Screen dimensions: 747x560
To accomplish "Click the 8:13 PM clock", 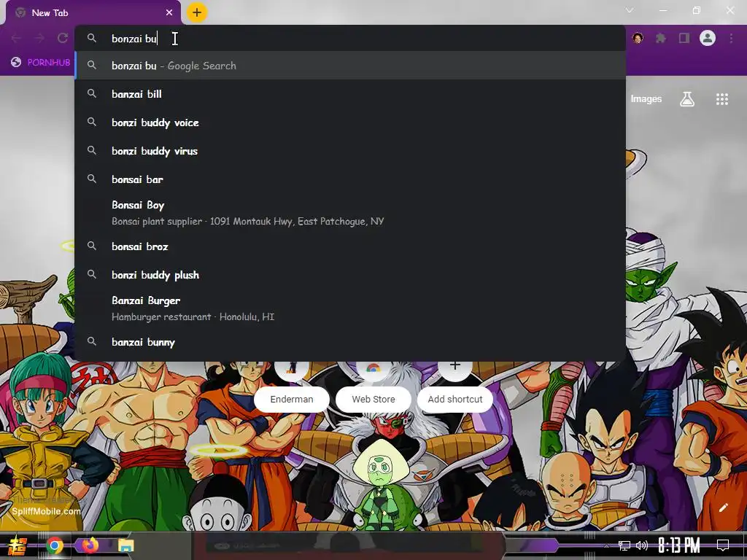I will 679,545.
